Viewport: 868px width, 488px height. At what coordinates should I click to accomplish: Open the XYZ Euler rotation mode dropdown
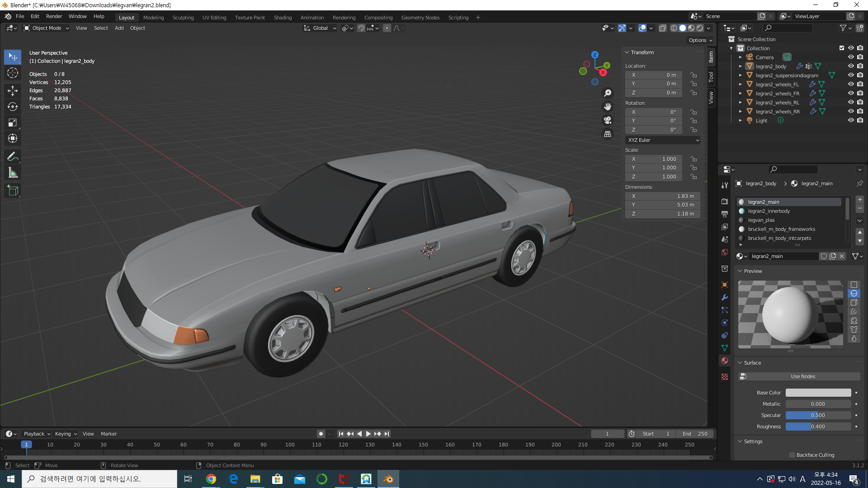[663, 140]
